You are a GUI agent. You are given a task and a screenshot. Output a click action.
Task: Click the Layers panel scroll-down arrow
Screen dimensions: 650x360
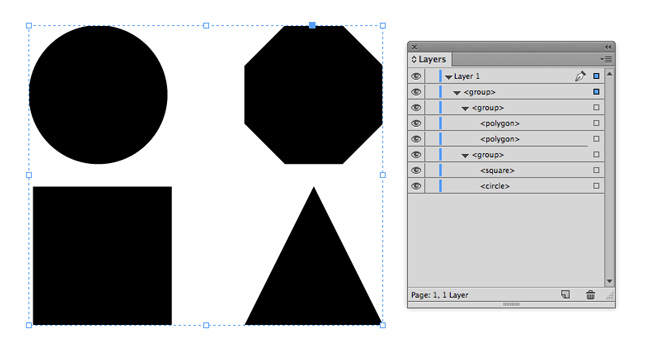(x=609, y=281)
